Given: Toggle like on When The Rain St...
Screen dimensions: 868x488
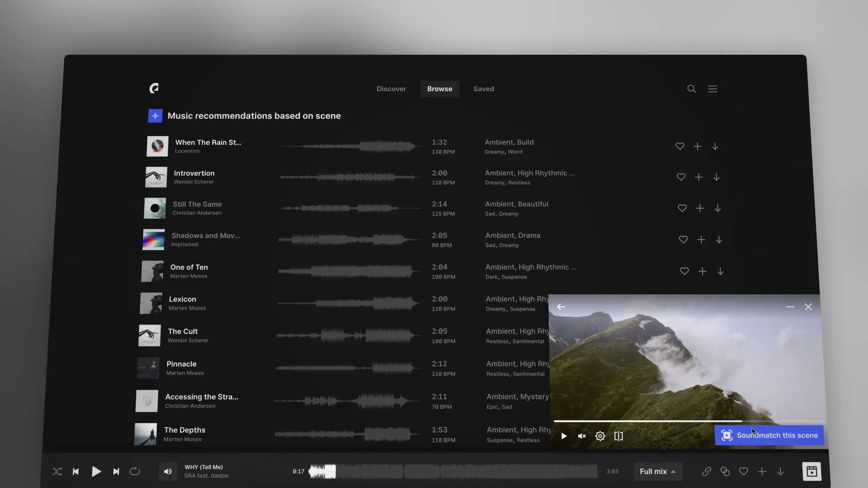Looking at the screenshot, I should 680,146.
